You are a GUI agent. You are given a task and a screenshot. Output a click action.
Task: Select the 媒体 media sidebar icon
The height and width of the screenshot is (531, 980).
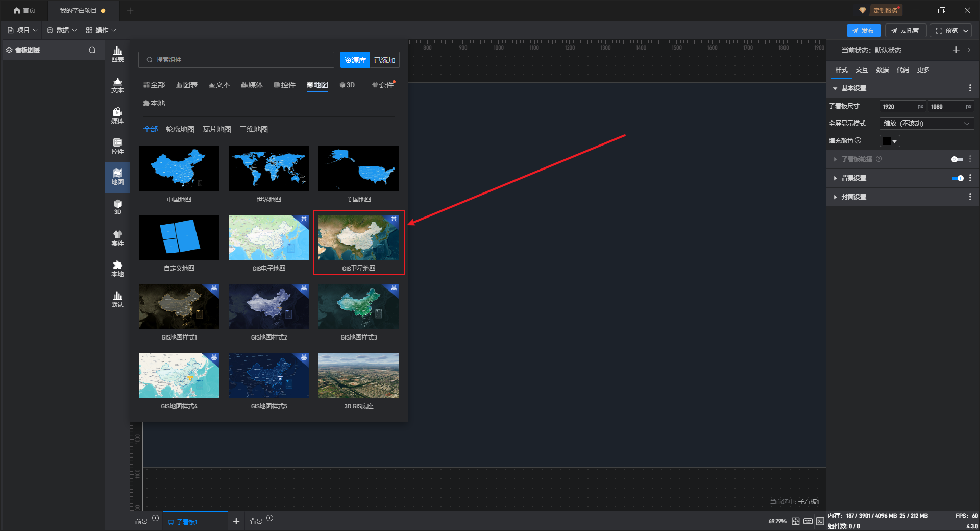click(x=117, y=115)
